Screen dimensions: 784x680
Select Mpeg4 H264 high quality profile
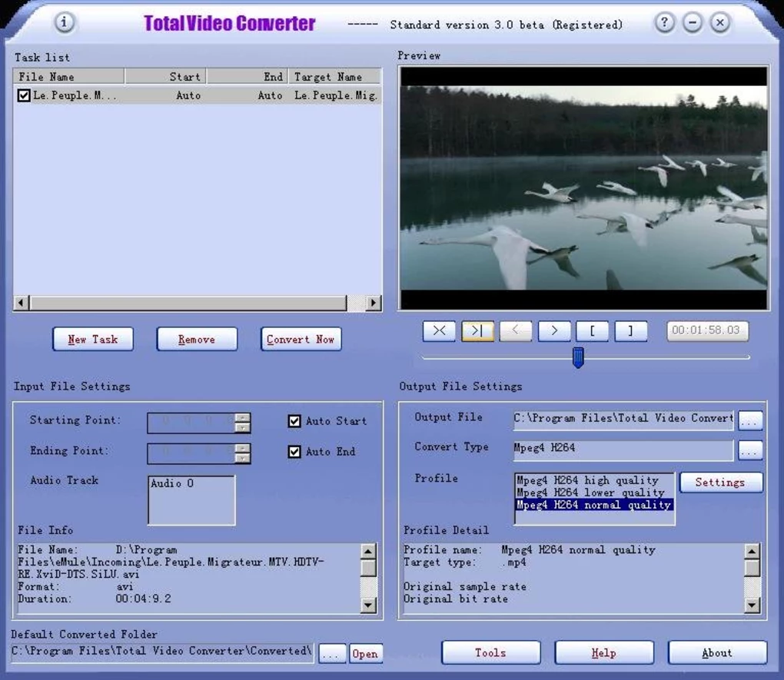point(593,479)
